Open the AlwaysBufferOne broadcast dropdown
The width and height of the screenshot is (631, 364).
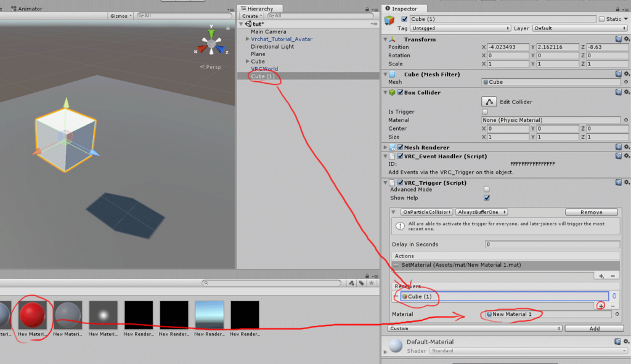(x=482, y=212)
